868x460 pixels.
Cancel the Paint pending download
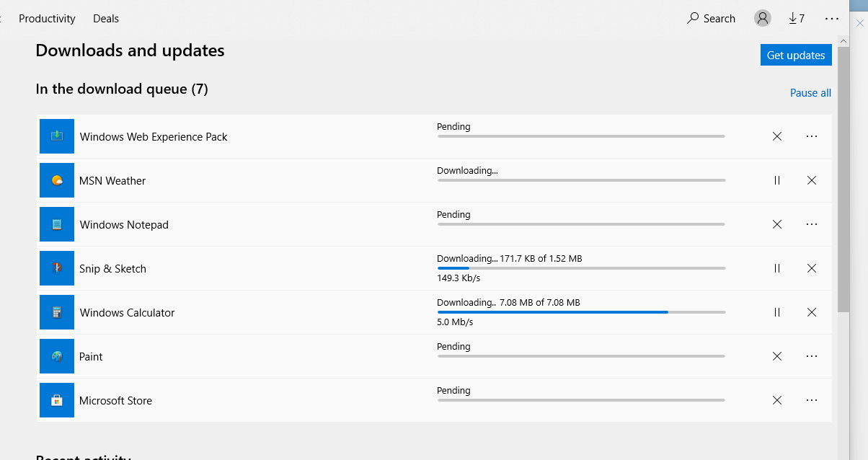tap(777, 356)
